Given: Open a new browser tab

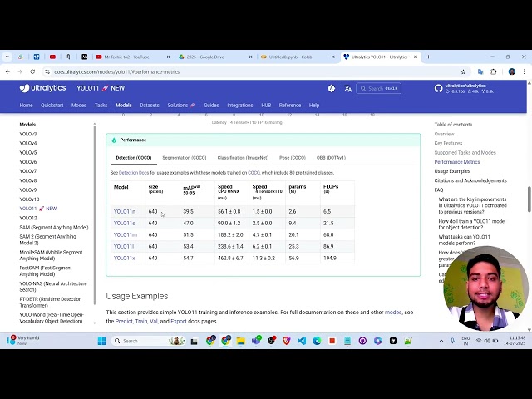Looking at the screenshot, I should coord(428,57).
